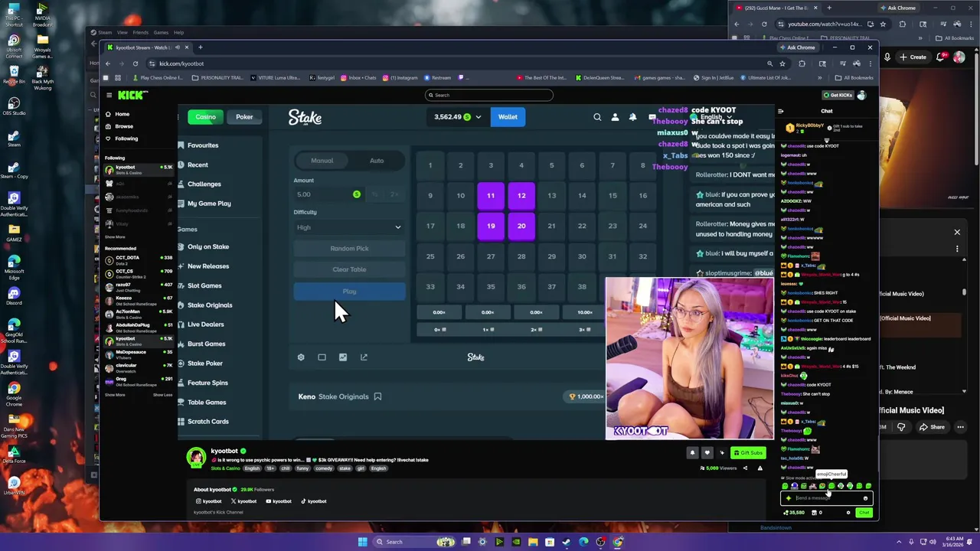Open Keno live stats chart icon
The height and width of the screenshot is (551, 980).
pyautogui.click(x=343, y=357)
